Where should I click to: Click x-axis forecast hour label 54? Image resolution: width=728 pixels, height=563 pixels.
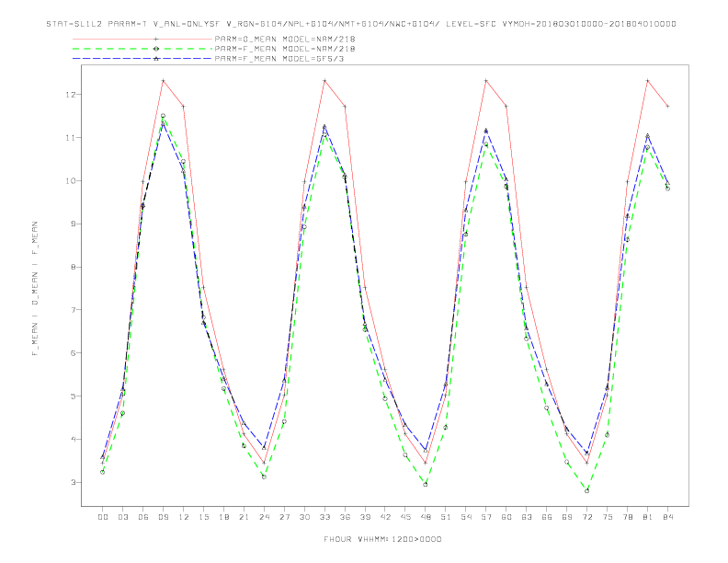(x=466, y=517)
